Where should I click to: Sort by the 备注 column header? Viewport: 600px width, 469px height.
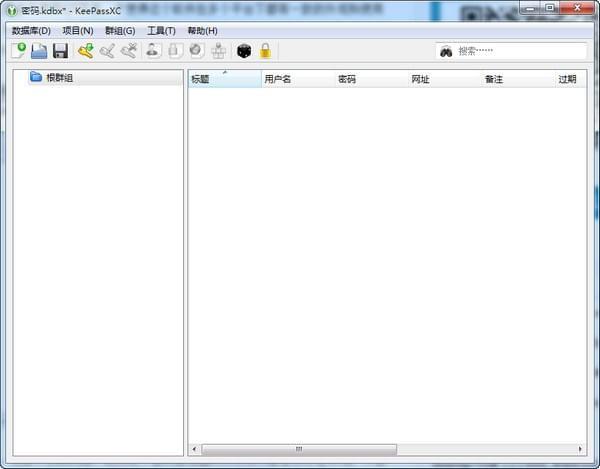(x=518, y=79)
